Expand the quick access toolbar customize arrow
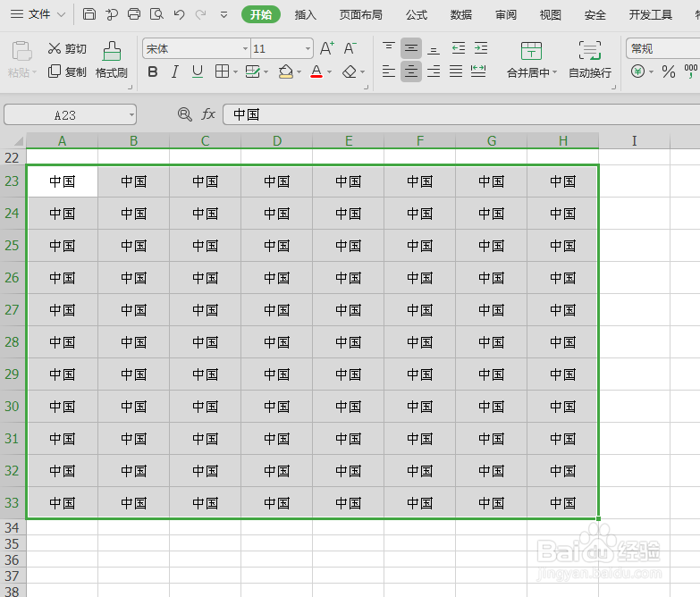 click(224, 15)
